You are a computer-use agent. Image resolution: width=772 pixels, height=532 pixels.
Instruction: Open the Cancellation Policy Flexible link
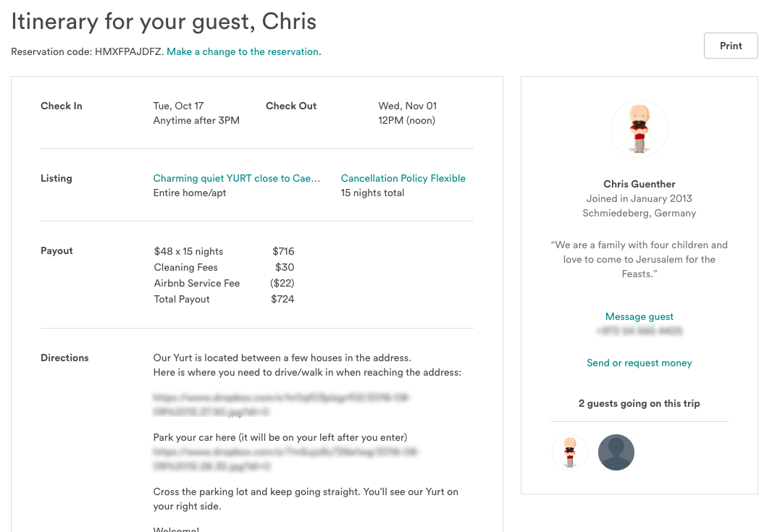point(403,178)
